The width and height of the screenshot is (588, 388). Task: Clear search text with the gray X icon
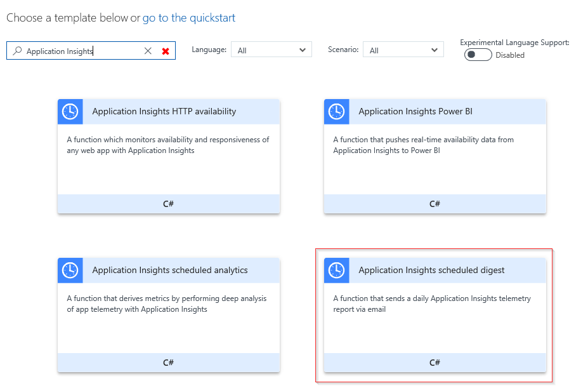(x=148, y=51)
